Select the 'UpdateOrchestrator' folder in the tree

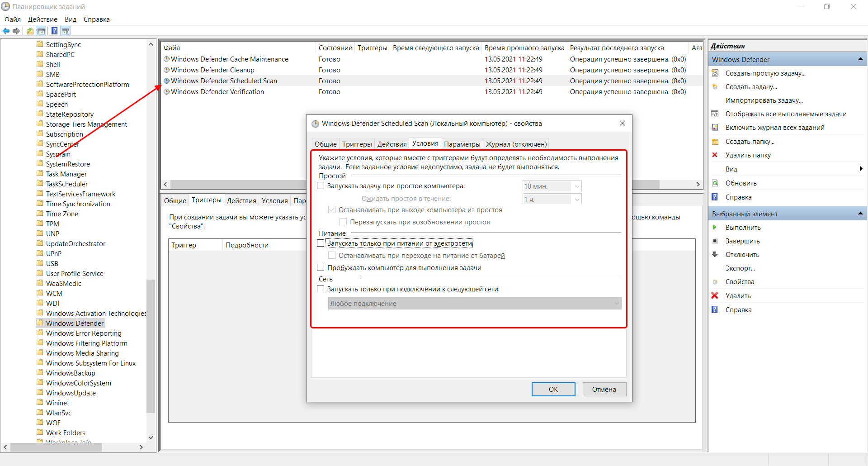pos(75,243)
